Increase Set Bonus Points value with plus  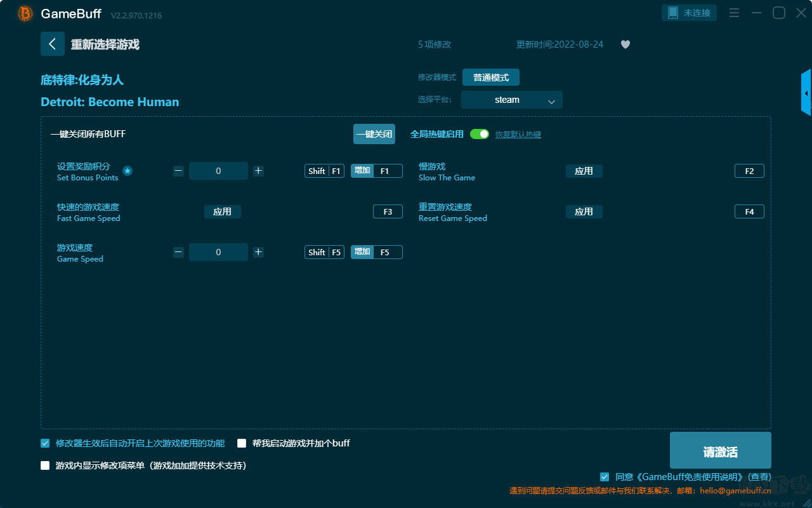pos(258,171)
